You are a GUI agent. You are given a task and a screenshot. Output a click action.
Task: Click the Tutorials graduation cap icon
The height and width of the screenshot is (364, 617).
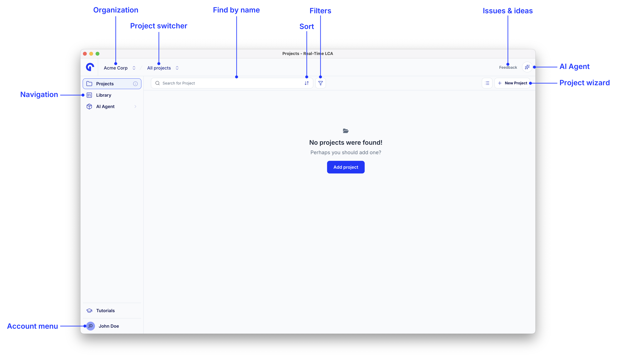89,311
